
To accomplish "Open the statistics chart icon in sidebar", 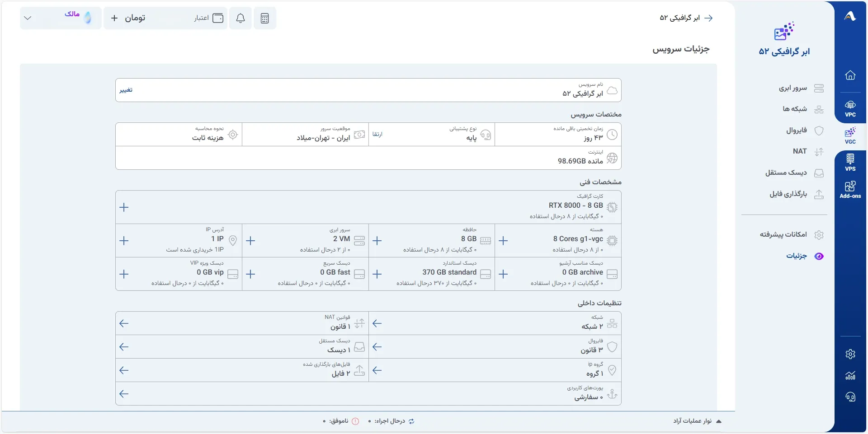I will pos(850,375).
